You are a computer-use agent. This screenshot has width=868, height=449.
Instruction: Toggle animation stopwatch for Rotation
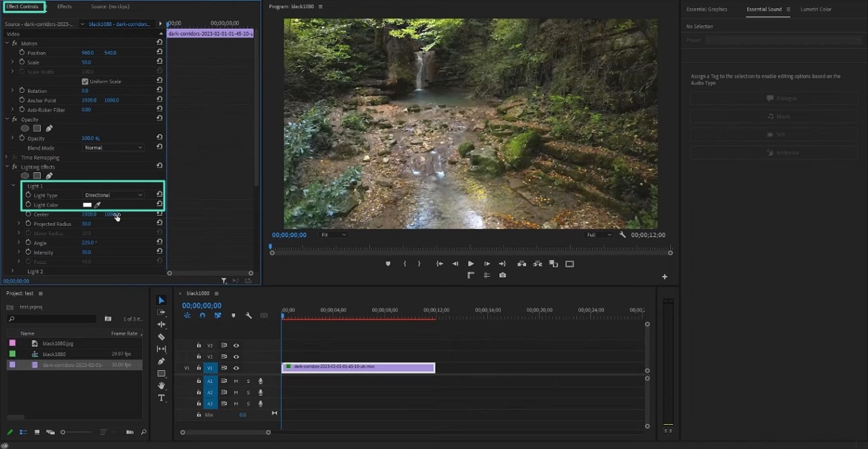22,90
